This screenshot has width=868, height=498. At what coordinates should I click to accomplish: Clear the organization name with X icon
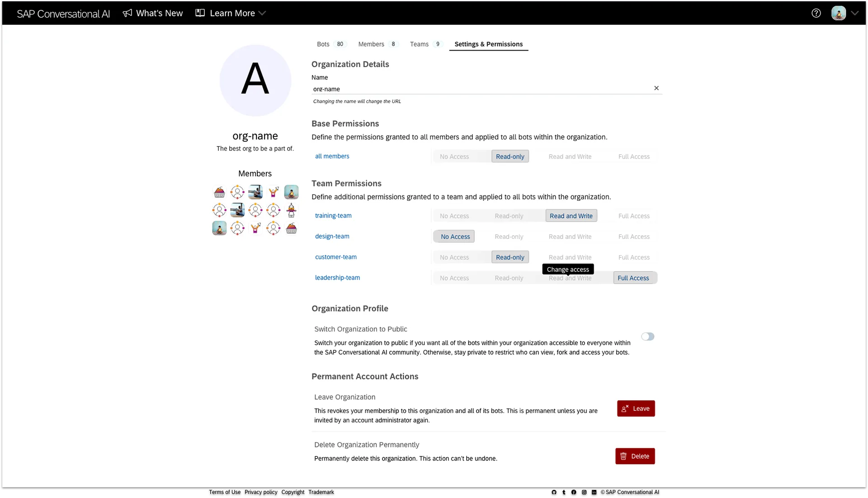pos(656,88)
